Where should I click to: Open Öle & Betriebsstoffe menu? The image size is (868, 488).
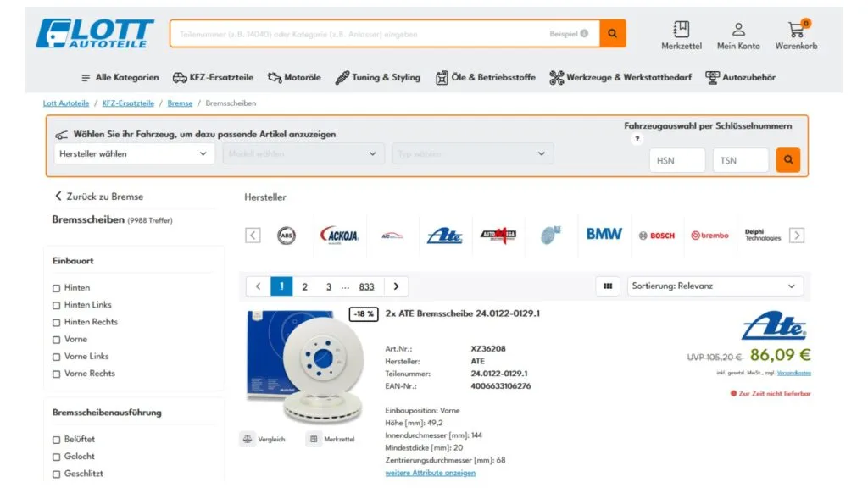pos(486,77)
